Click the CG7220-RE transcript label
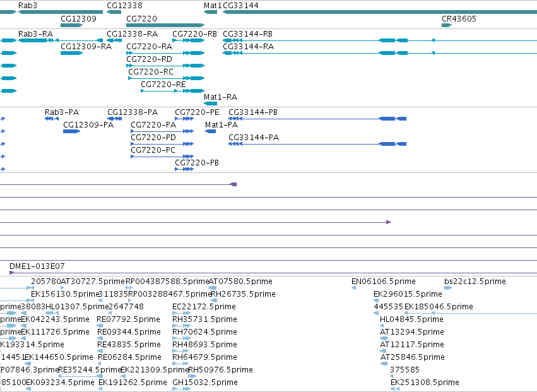The height and width of the screenshot is (392, 537). [163, 85]
